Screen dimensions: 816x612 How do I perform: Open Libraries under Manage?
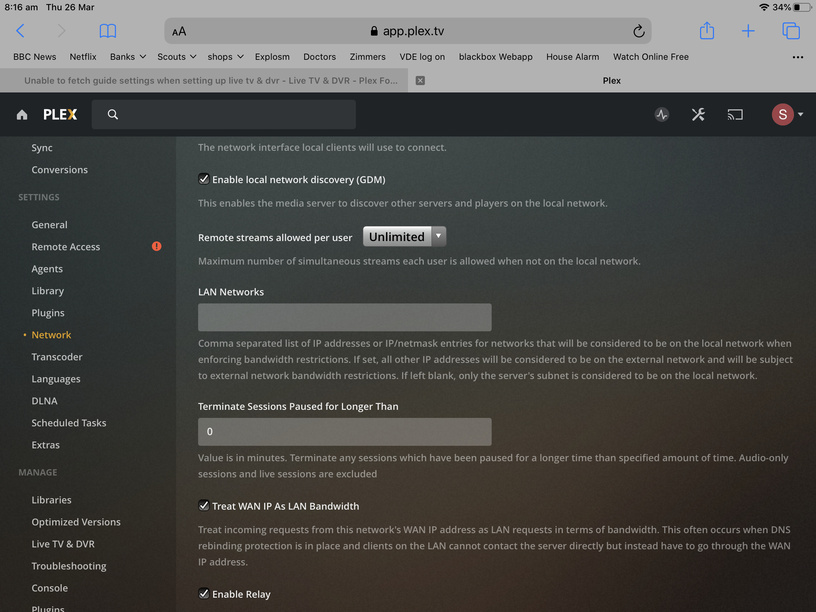pyautogui.click(x=51, y=500)
